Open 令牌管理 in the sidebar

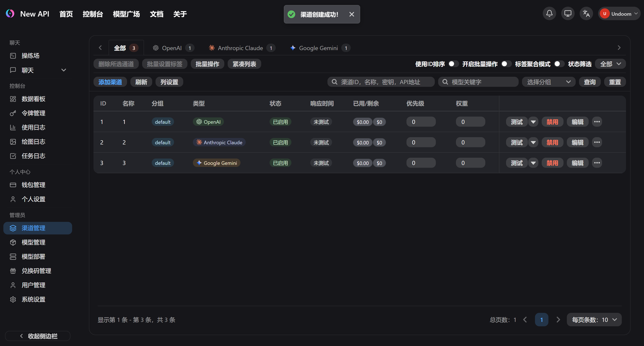33,113
